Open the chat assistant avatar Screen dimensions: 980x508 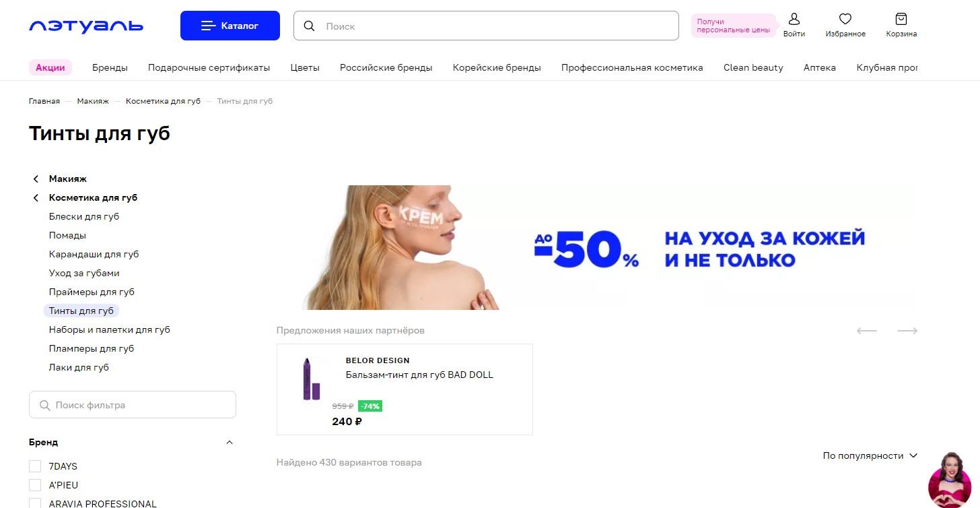coord(950,480)
